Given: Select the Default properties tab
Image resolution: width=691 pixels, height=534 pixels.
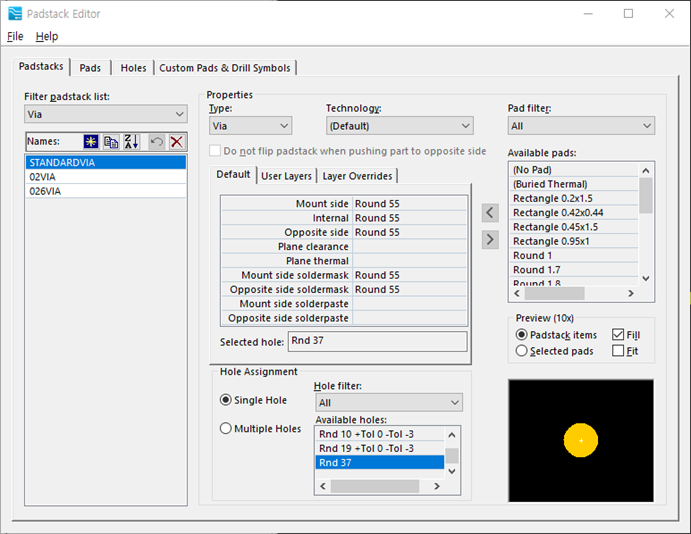Looking at the screenshot, I should 233,174.
